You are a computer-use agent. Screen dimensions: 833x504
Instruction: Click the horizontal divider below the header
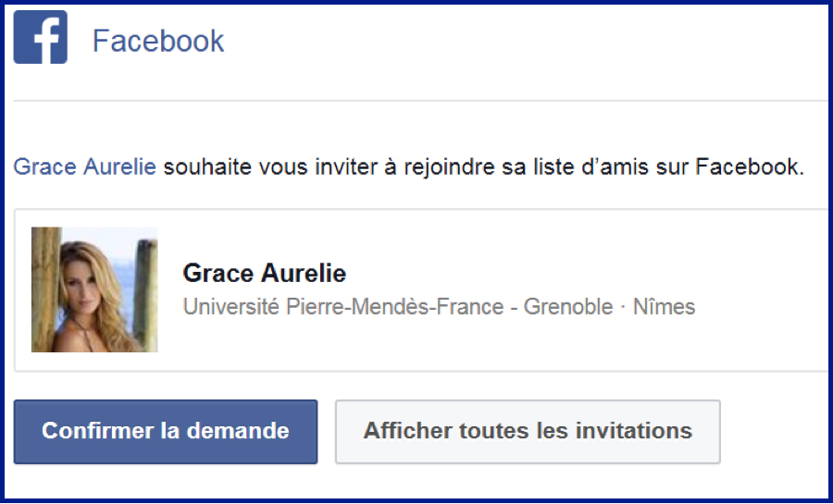point(416,100)
